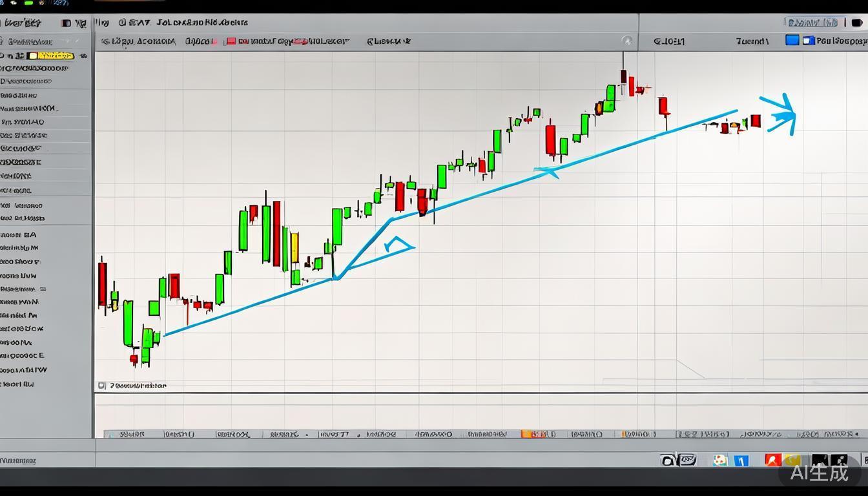Screen dimensions: 868x496
Task: Toggle the checkbox at chart's bottom-left corner
Action: coord(101,386)
